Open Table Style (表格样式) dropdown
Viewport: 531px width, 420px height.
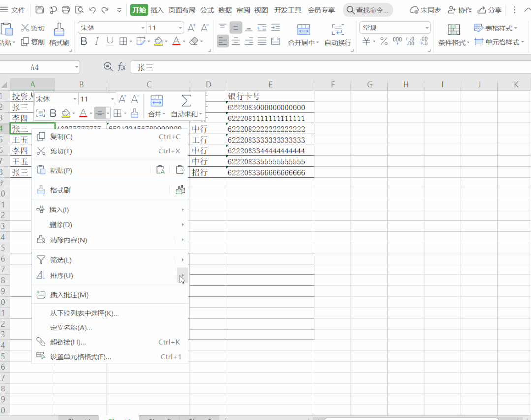point(496,28)
